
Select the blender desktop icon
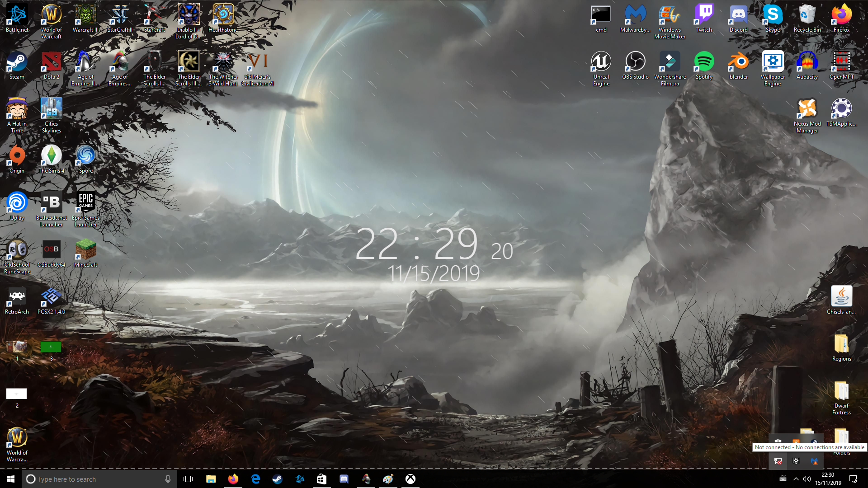tap(739, 66)
